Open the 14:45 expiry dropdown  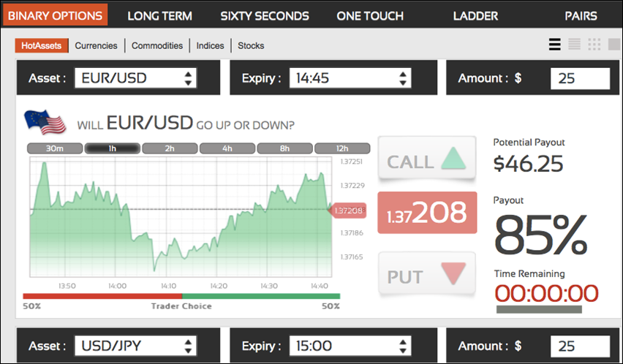(x=350, y=78)
